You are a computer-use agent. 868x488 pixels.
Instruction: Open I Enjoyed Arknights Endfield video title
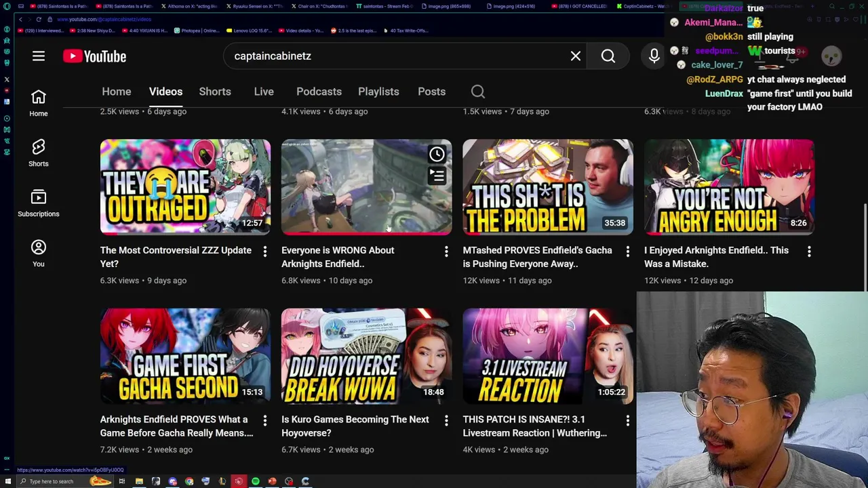[x=716, y=257]
